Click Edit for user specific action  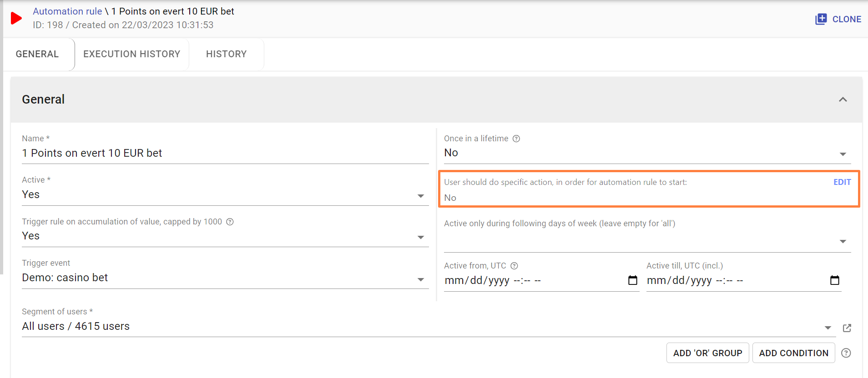pyautogui.click(x=842, y=182)
